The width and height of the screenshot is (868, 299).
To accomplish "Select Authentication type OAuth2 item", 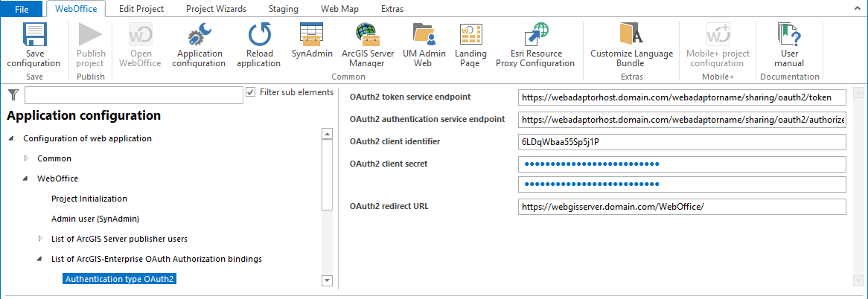I will [120, 279].
